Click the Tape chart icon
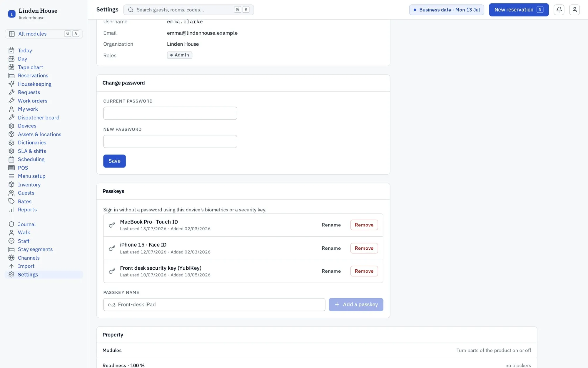Viewport: 588px width, 368px height. [11, 67]
